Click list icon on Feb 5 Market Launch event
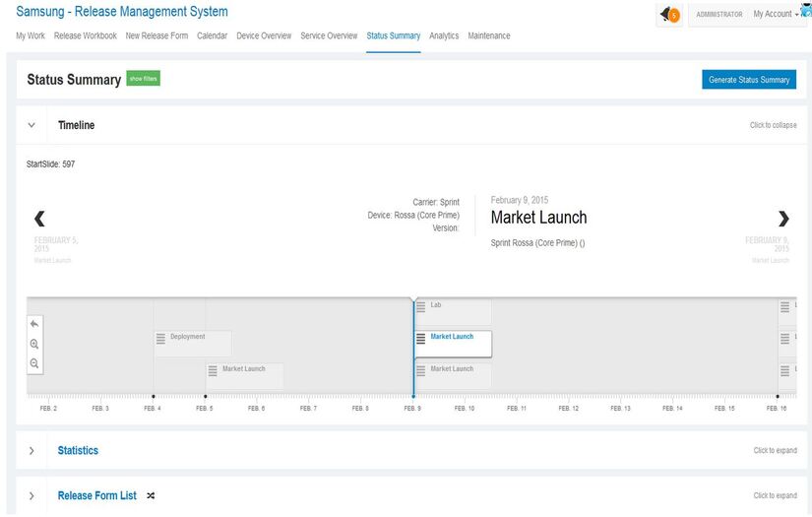This screenshot has width=812, height=517. click(213, 371)
